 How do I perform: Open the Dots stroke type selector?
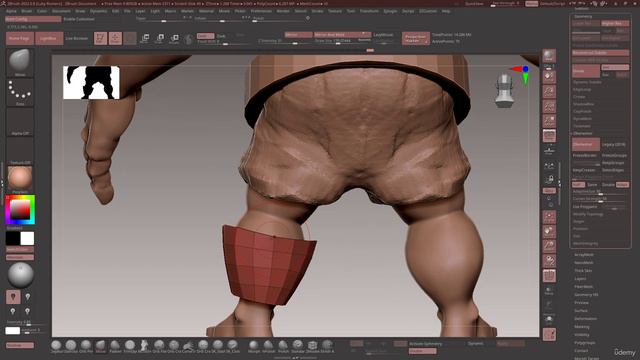20,92
